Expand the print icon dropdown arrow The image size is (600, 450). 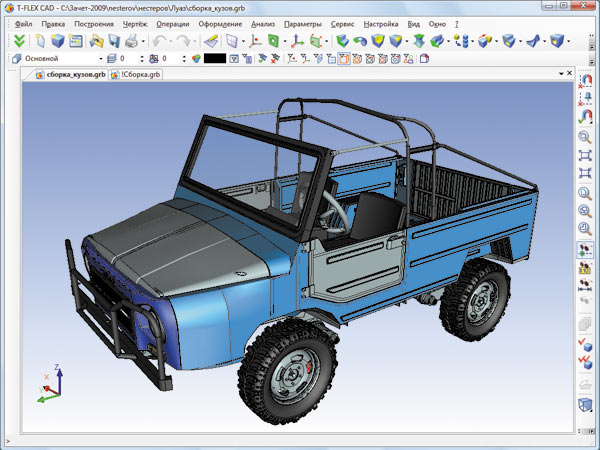tap(143, 41)
